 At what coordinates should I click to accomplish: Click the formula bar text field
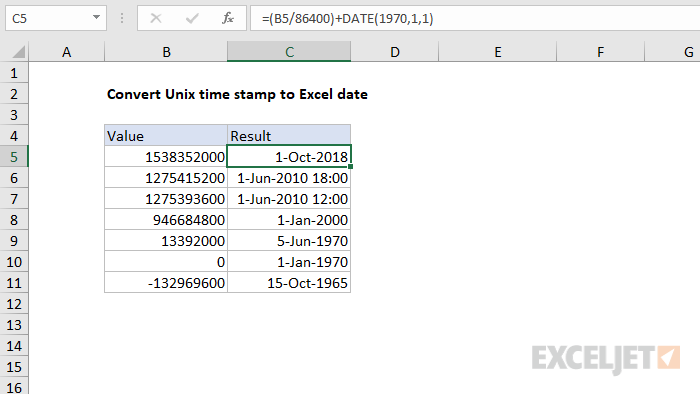(475, 18)
